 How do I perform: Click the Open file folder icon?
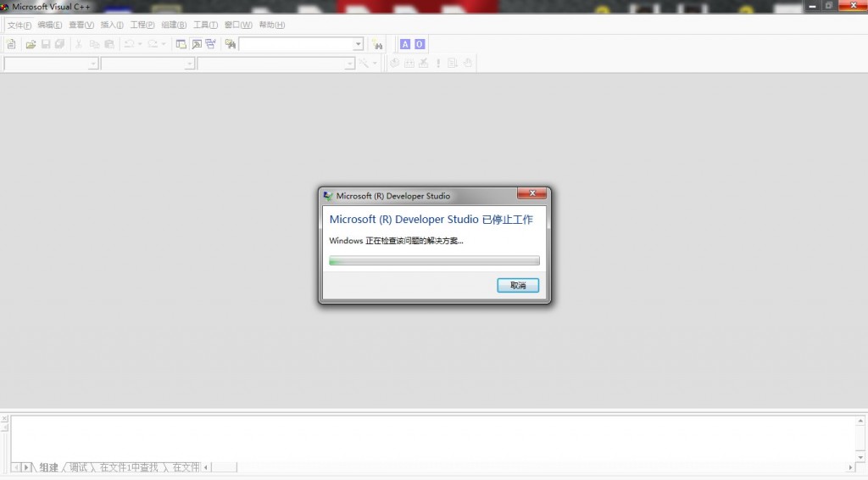pyautogui.click(x=31, y=44)
